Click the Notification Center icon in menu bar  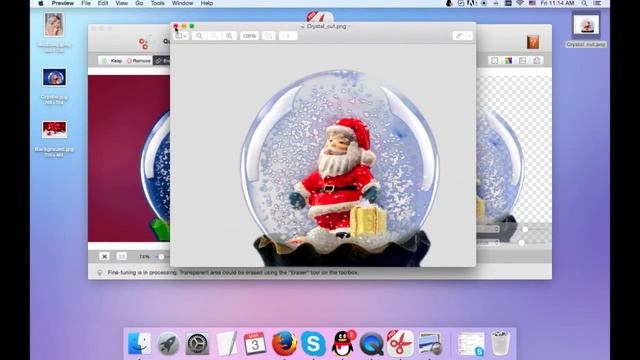[x=597, y=3]
